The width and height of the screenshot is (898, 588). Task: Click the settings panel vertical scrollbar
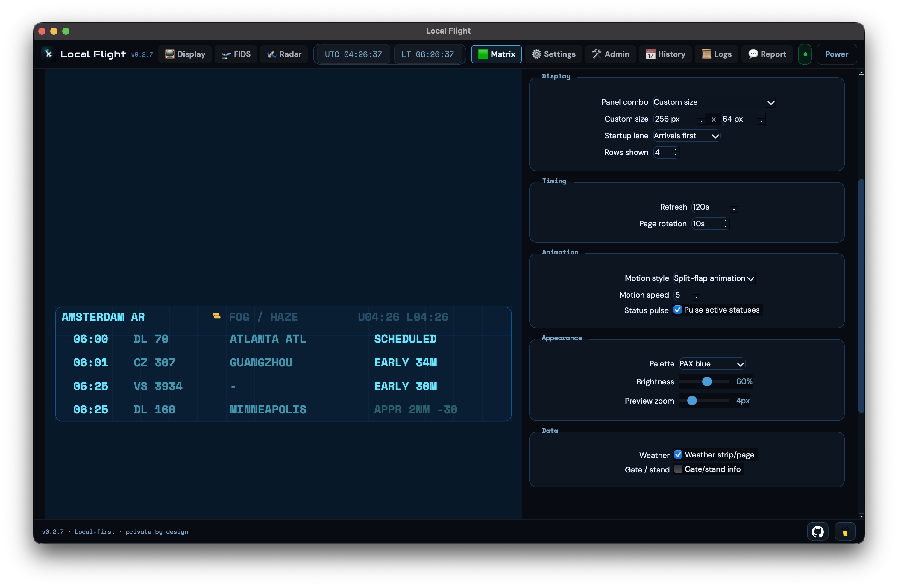[861, 296]
